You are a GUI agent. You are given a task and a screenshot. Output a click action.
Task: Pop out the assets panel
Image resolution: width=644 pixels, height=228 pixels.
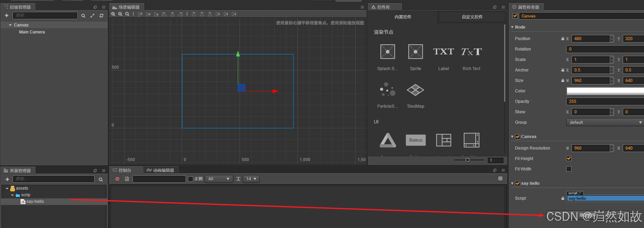tap(95, 170)
